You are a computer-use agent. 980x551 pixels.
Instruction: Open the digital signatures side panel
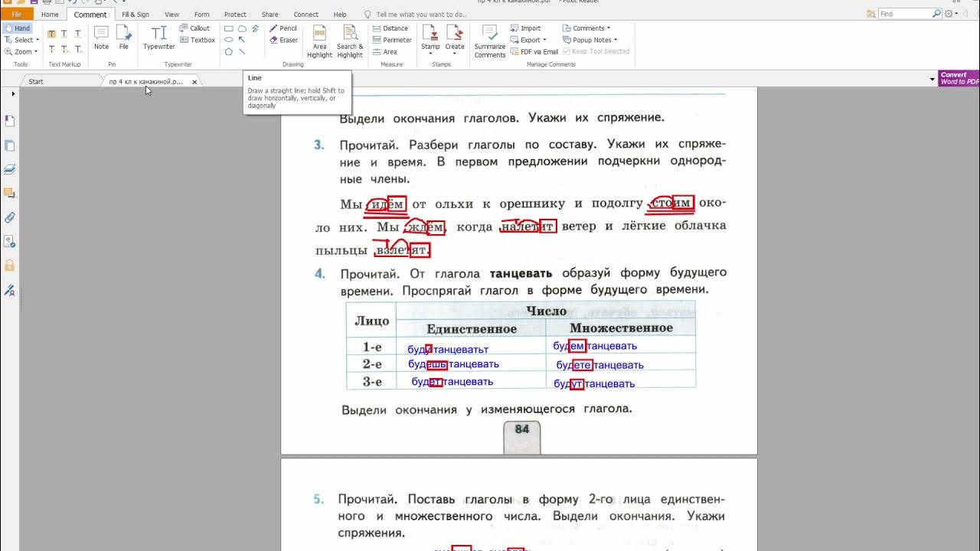pyautogui.click(x=10, y=291)
